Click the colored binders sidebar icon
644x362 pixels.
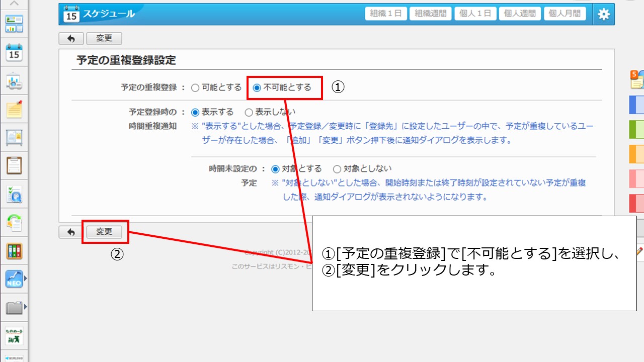tap(14, 250)
